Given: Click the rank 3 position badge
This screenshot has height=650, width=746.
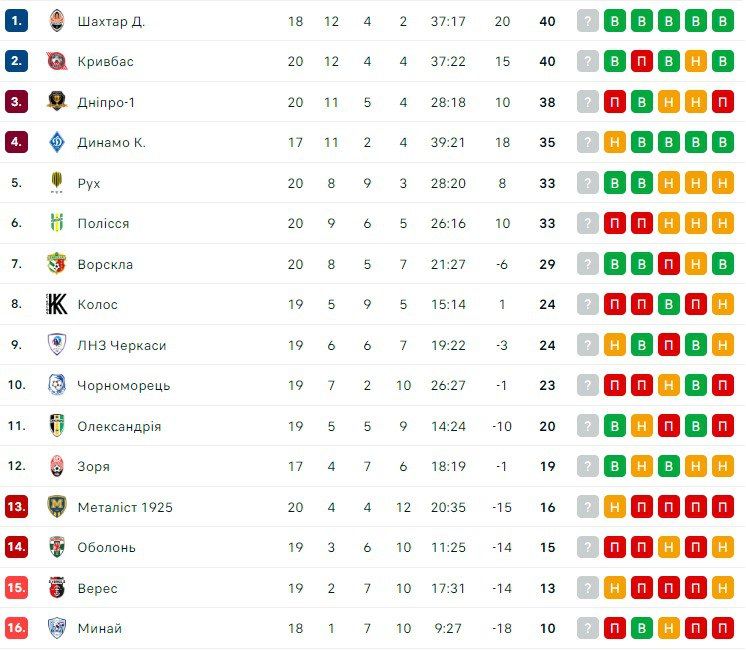Looking at the screenshot, I should coord(16,102).
